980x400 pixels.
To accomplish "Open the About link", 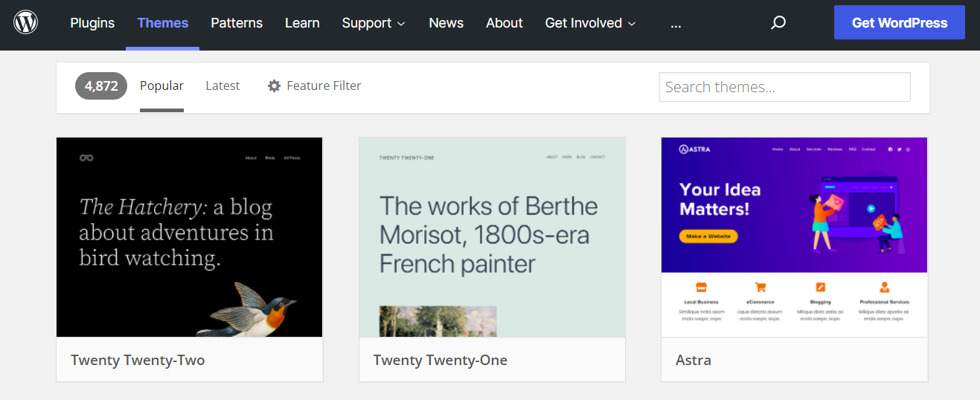I will [x=505, y=23].
